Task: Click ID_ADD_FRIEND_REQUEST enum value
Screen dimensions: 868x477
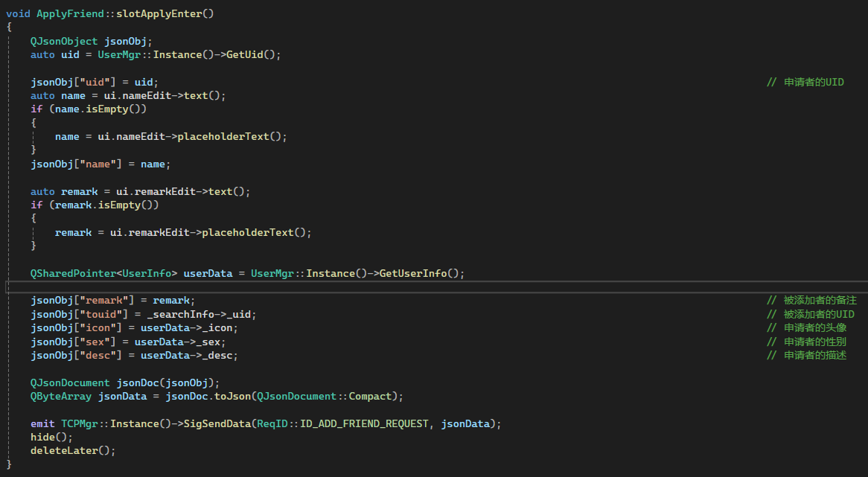Action: coord(364,424)
